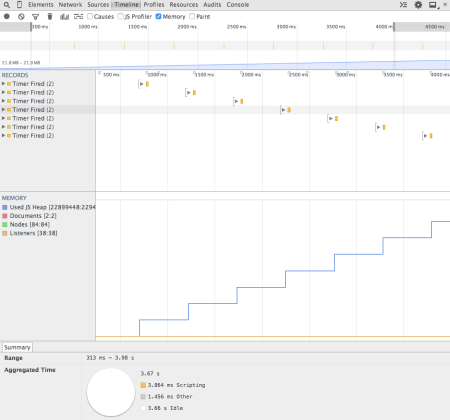The height and width of the screenshot is (420, 450).
Task: Show the console drawer icon
Action: [403, 5]
